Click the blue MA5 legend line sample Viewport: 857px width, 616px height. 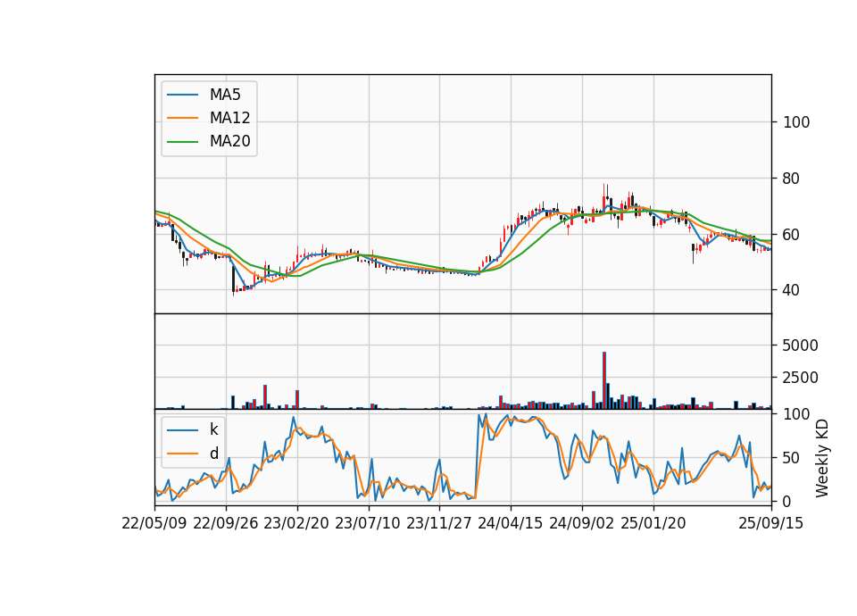pyautogui.click(x=182, y=95)
